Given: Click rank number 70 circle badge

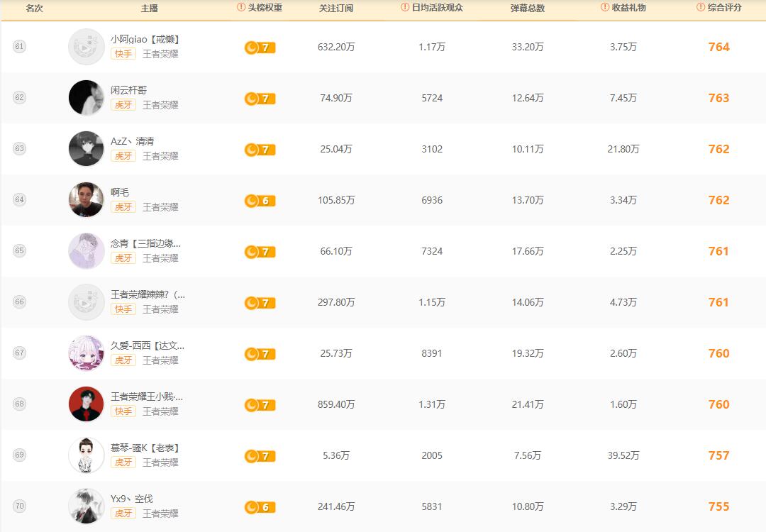Looking at the screenshot, I should [19, 506].
